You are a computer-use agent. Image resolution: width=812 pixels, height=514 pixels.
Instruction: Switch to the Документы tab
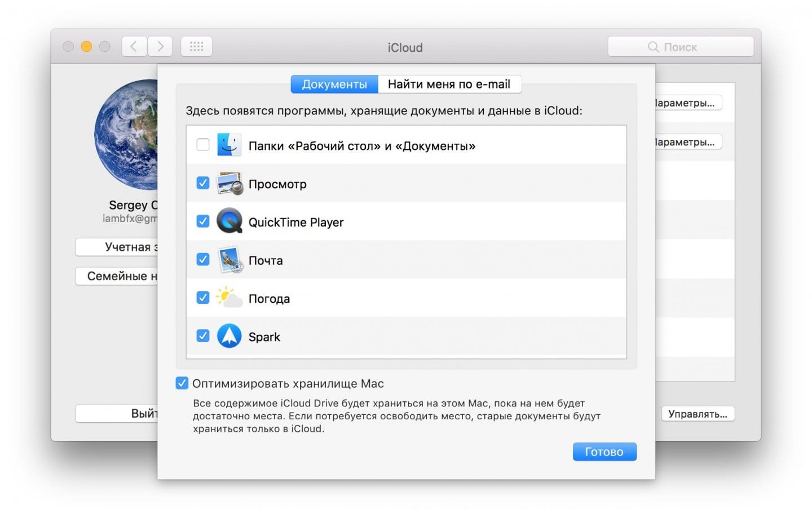[x=334, y=84]
